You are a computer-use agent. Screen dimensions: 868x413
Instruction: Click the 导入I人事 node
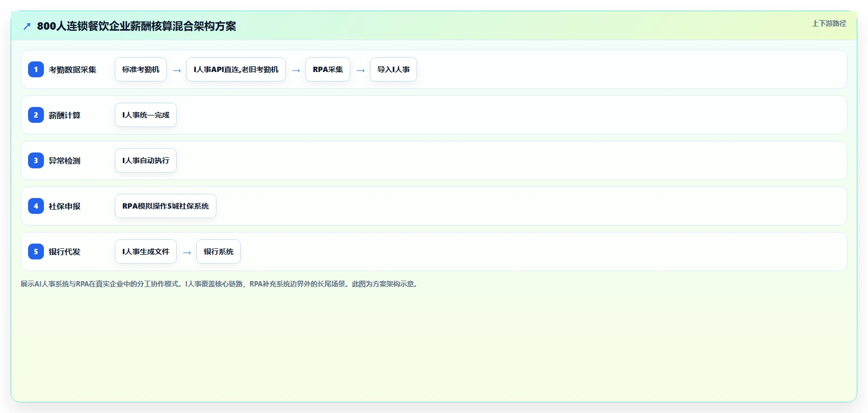[393, 69]
